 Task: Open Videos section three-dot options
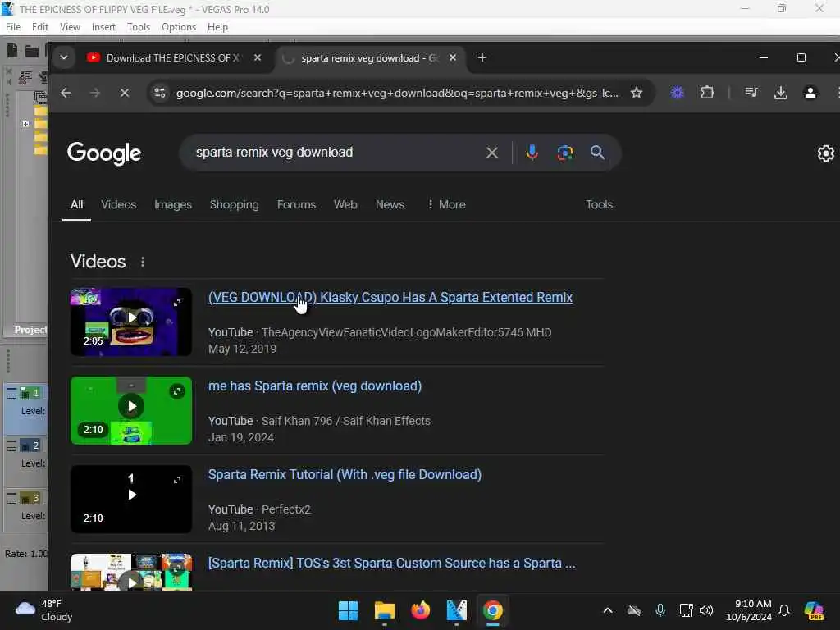pos(143,262)
